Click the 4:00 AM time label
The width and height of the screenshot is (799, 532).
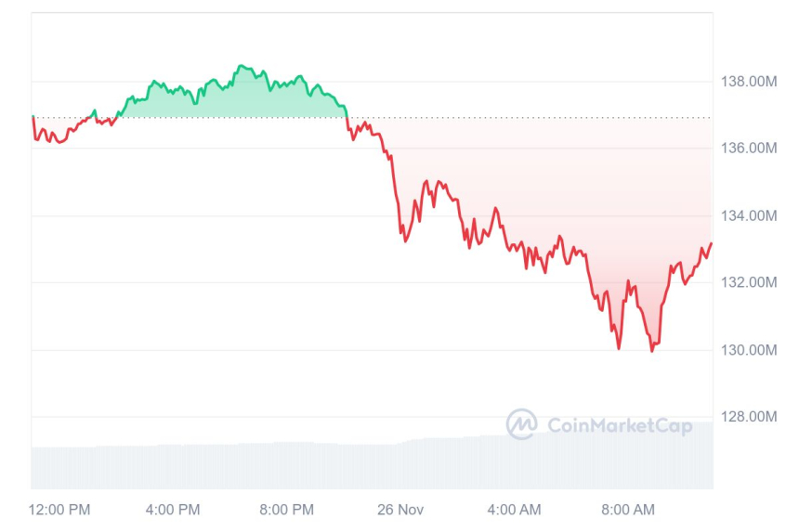pyautogui.click(x=514, y=510)
